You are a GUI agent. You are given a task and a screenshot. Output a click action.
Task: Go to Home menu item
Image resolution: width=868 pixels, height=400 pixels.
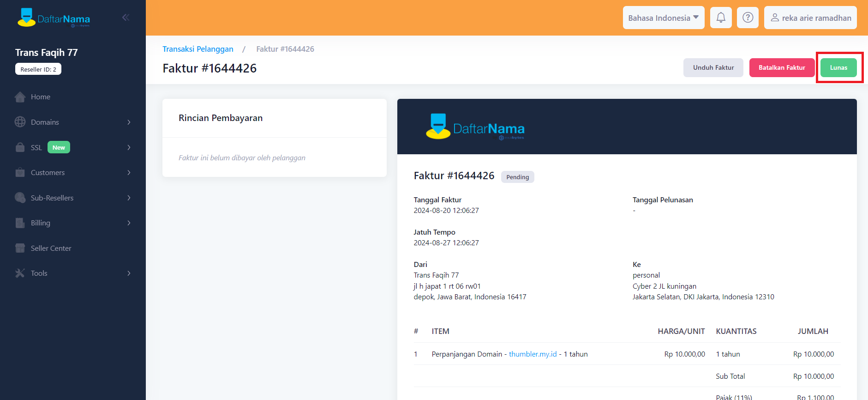73,97
